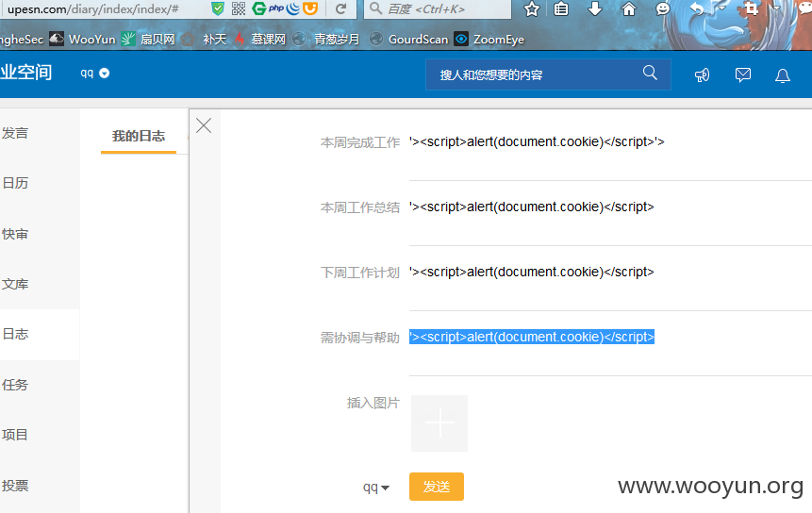Open the GourdScan bookmark

[x=408, y=40]
